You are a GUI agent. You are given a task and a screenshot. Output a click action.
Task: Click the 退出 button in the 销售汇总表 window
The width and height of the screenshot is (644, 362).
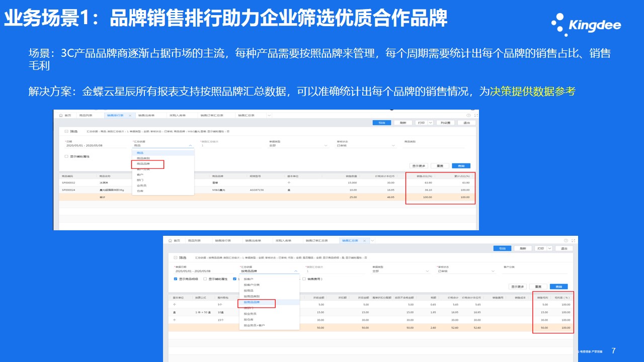click(564, 248)
